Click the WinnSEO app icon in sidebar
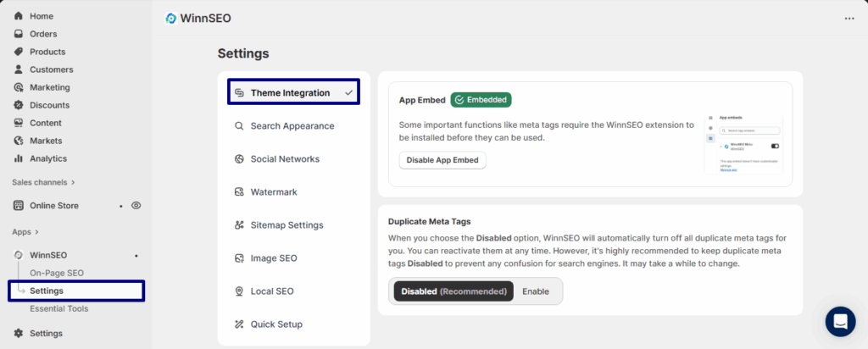 point(19,255)
